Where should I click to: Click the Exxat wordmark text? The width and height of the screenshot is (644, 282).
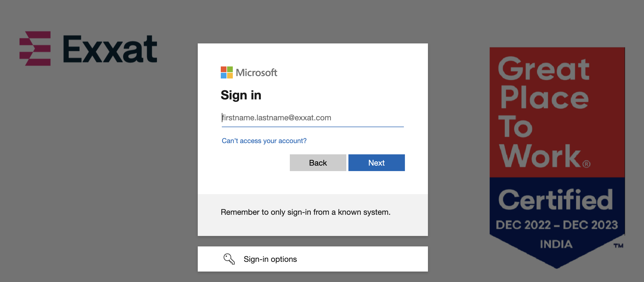110,49
